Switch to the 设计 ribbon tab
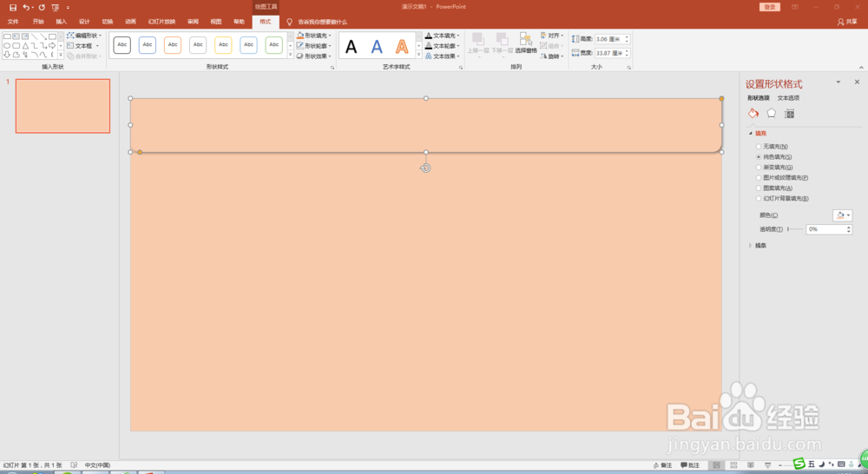Screen dimensions: 868x474 click(84, 22)
